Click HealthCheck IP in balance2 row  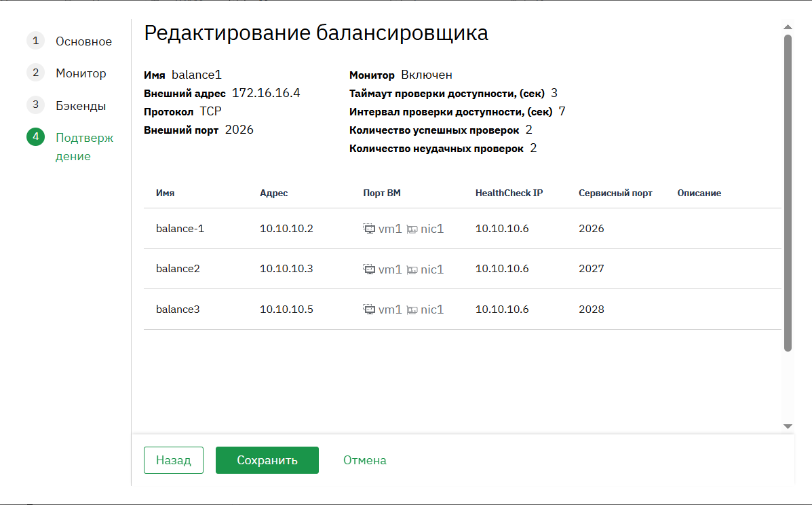(502, 269)
